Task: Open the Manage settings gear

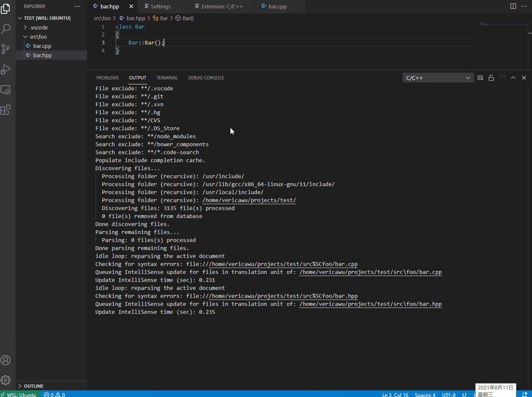Action: [x=6, y=380]
